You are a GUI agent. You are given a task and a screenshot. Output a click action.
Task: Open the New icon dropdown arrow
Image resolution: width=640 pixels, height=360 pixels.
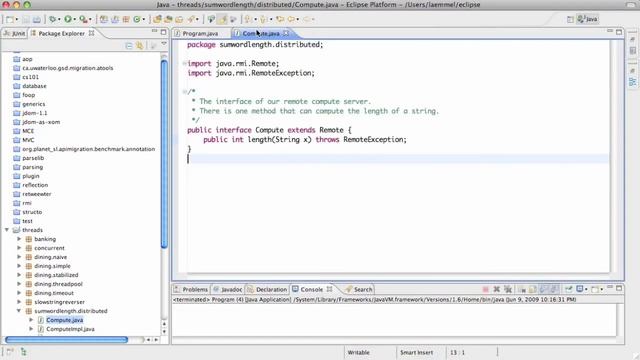click(16, 20)
